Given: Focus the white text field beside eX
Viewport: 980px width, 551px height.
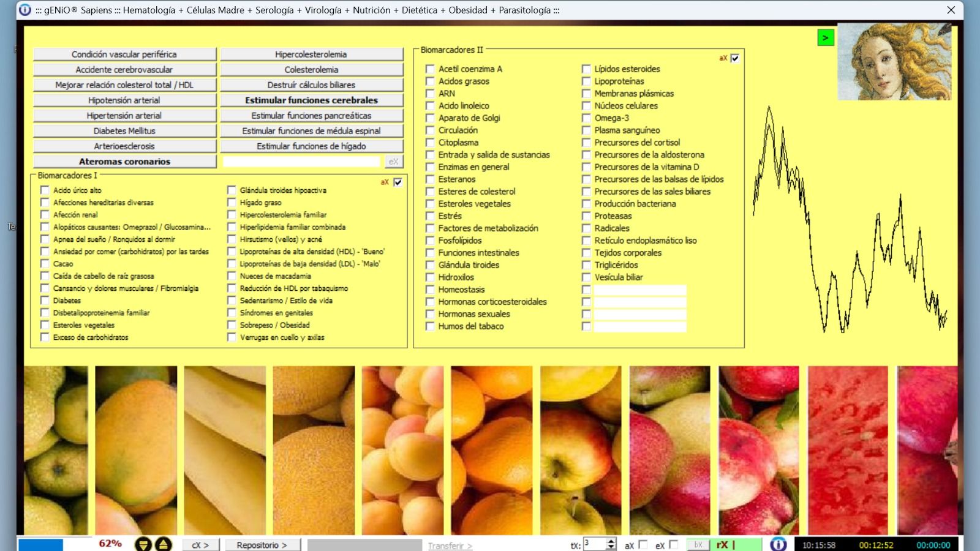Looking at the screenshot, I should point(301,162).
